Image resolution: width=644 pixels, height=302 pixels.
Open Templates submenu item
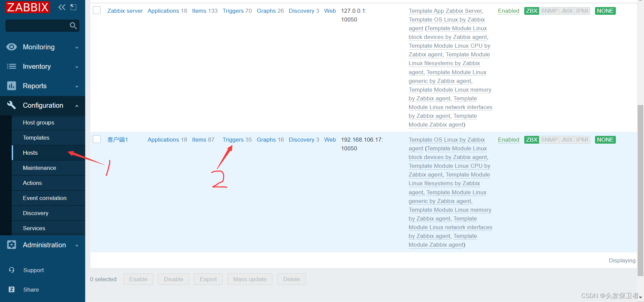(x=49, y=138)
